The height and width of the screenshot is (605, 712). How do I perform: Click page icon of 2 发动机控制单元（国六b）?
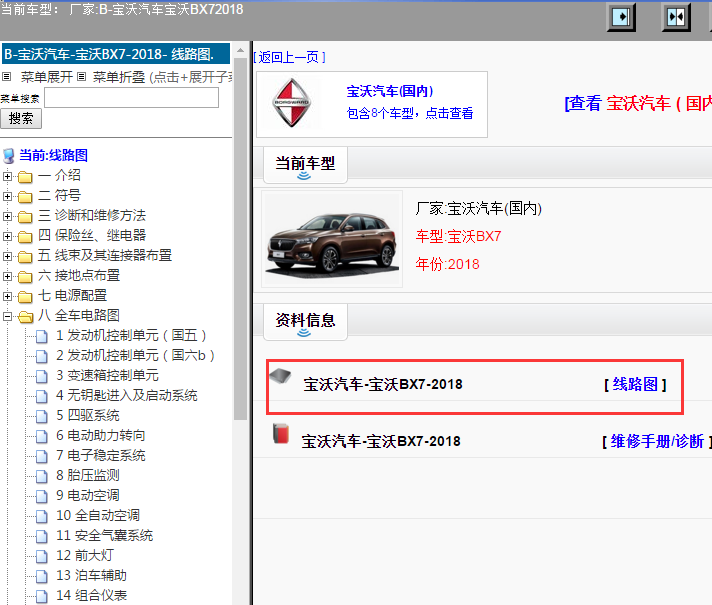pos(42,357)
